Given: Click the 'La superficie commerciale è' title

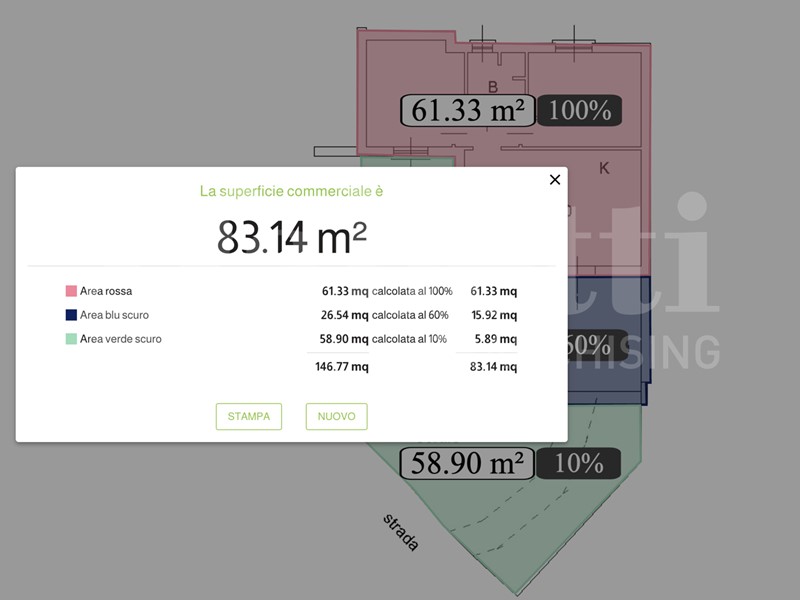Looking at the screenshot, I should [x=291, y=190].
